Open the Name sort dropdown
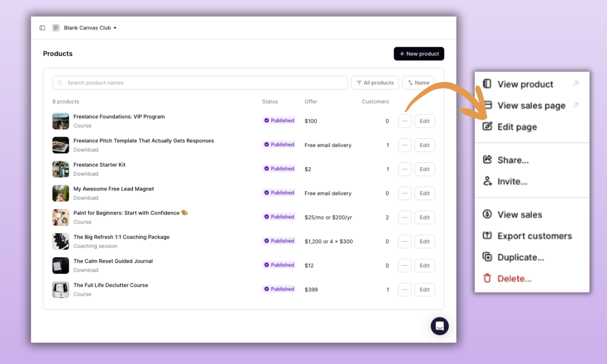This screenshot has width=607, height=364. tap(418, 83)
